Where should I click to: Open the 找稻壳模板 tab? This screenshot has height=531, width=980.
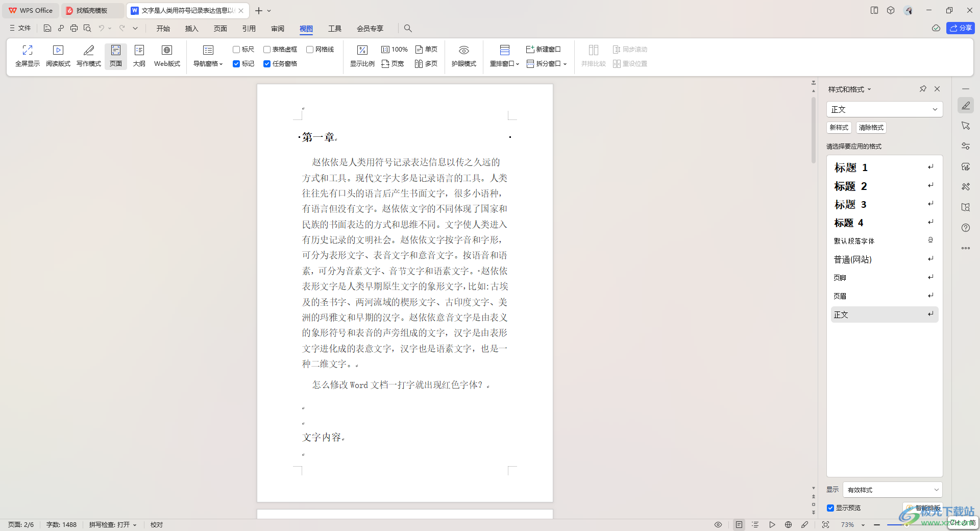[x=92, y=10]
